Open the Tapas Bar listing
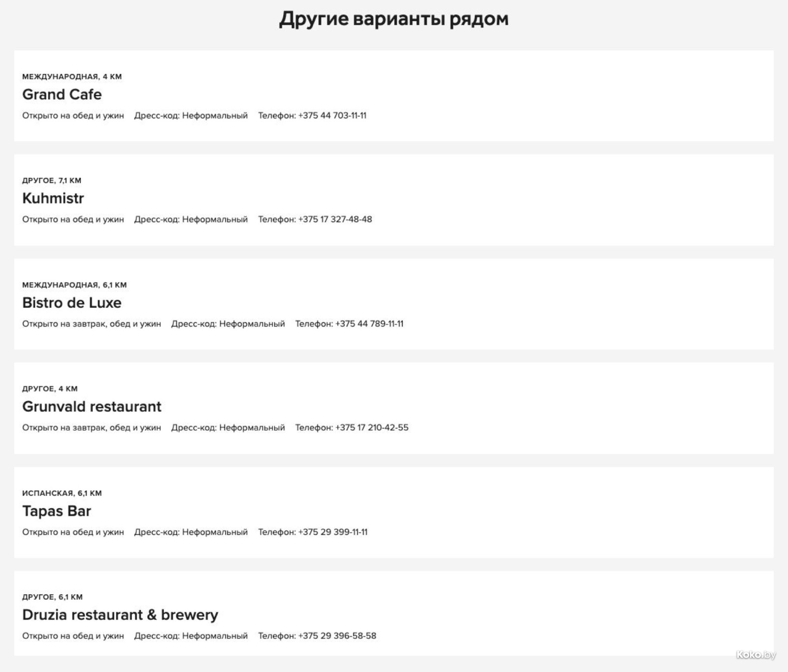Screen dimensions: 788x672 tap(57, 511)
